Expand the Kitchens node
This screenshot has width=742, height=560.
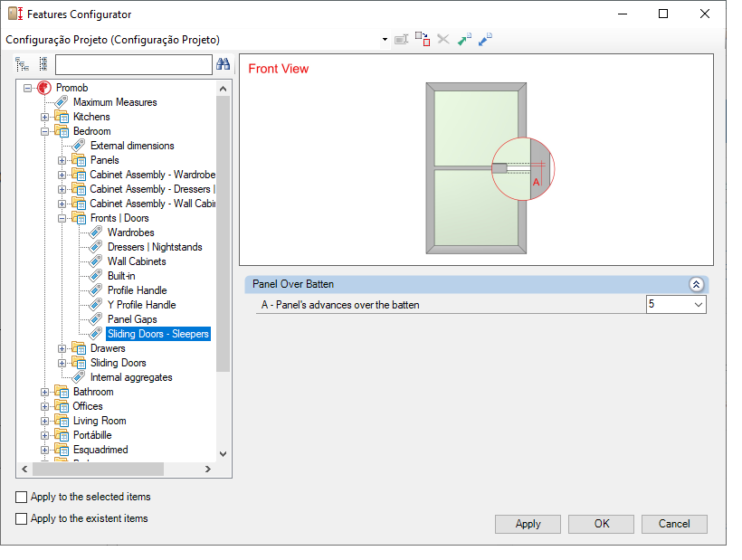point(44,117)
